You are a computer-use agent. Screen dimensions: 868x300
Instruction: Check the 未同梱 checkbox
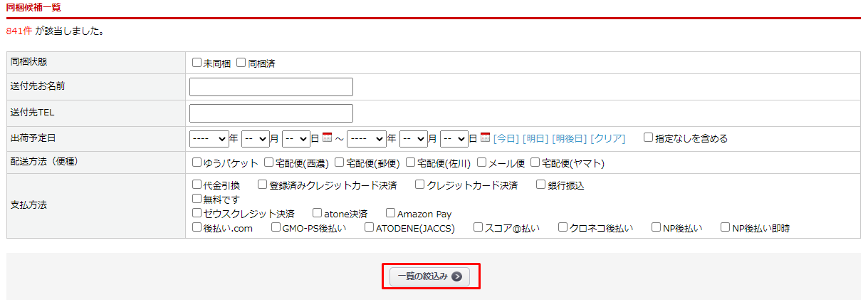[197, 63]
